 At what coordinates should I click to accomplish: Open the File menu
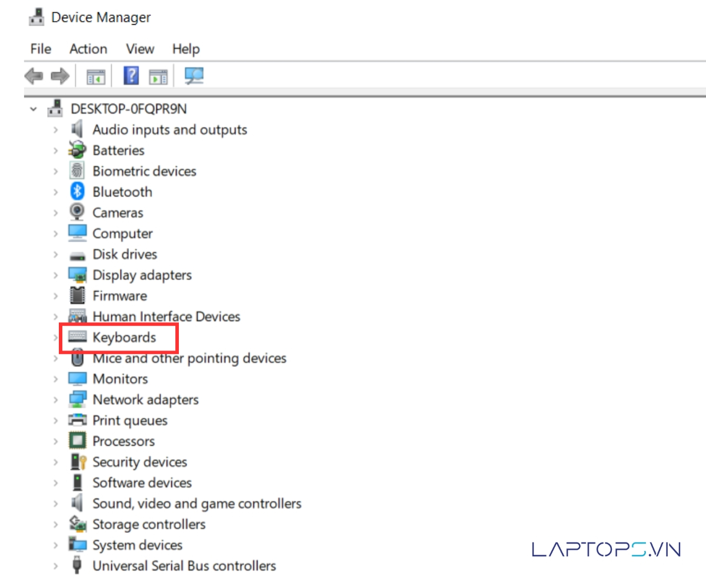[41, 49]
